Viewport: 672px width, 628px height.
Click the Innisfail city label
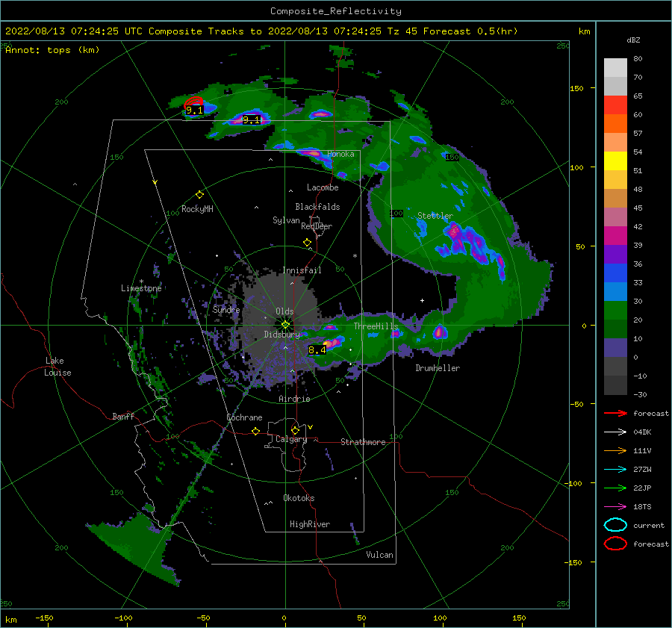click(302, 270)
